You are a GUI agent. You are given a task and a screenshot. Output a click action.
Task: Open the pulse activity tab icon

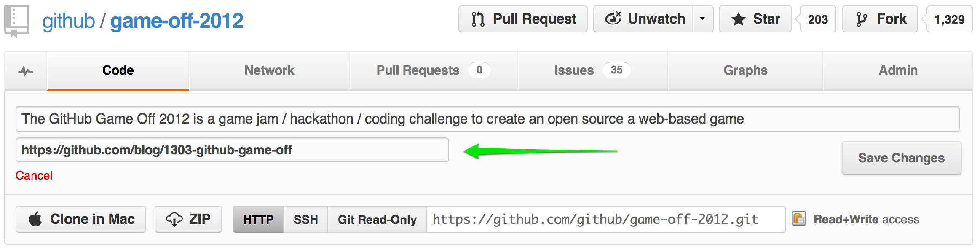(x=26, y=71)
